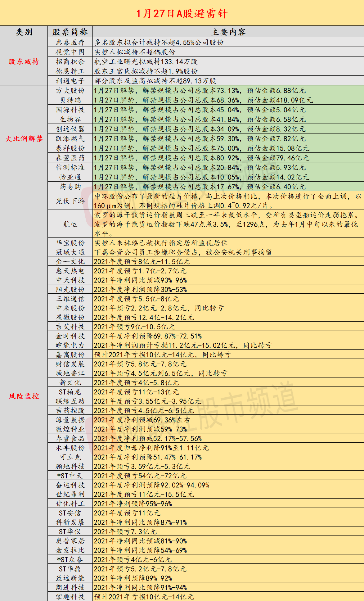Click the 金一文化 stock cell

click(x=70, y=261)
